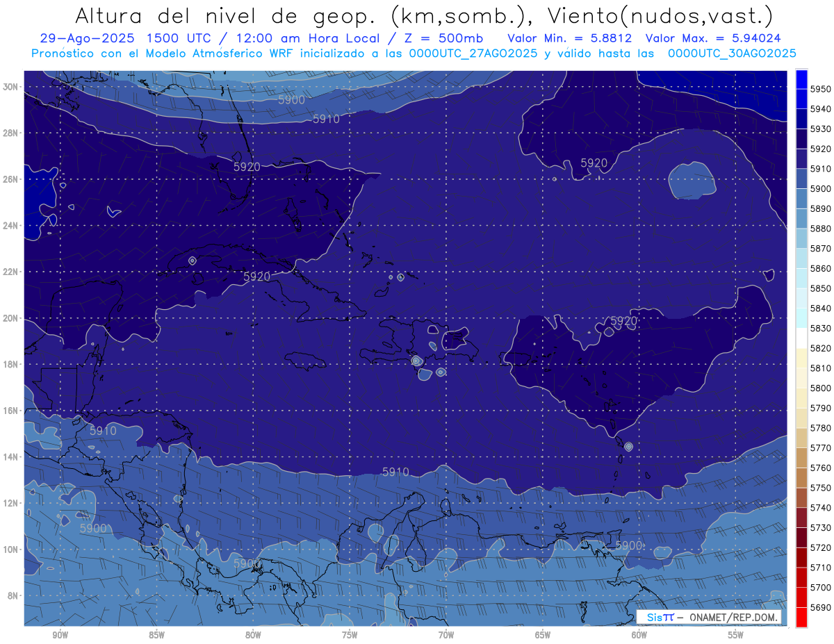
Task: Click the "55W" longitude axis label
Action: coord(736,635)
